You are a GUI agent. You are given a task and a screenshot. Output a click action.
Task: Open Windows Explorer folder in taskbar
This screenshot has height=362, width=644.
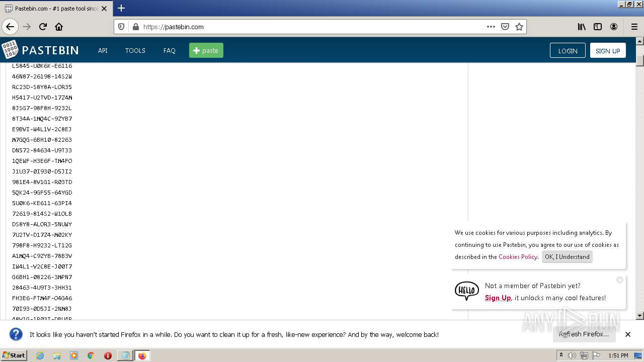click(57, 355)
